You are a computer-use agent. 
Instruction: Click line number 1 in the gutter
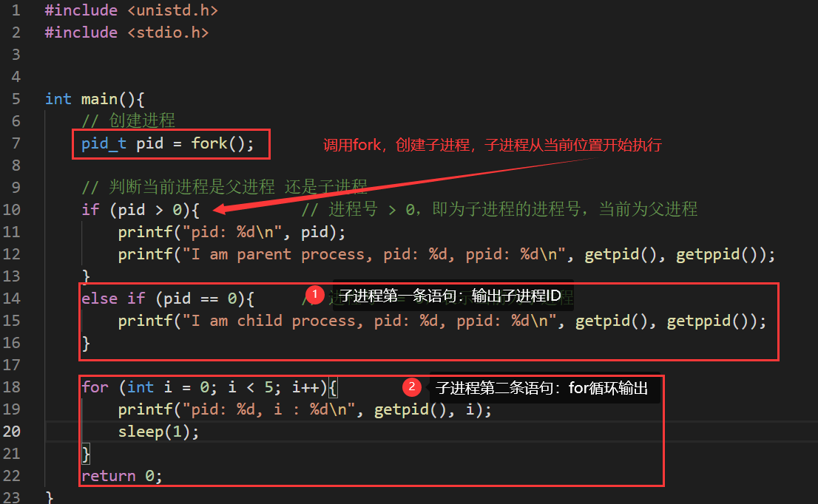[16, 10]
